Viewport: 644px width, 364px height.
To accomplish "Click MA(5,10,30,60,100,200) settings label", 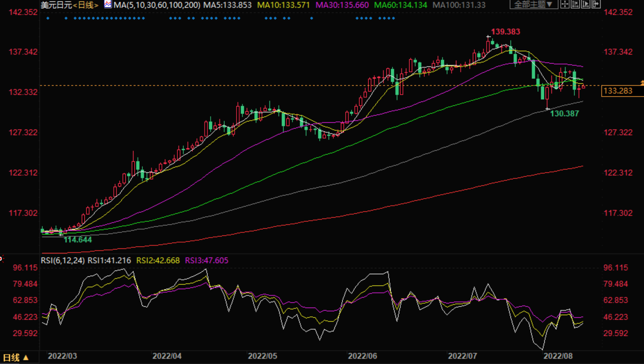I will coord(157,5).
